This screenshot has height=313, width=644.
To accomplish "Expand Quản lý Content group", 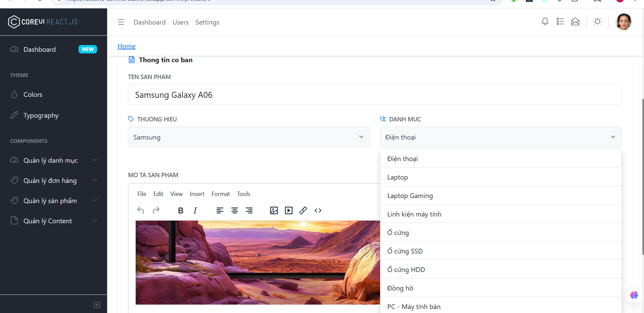I will tap(54, 221).
